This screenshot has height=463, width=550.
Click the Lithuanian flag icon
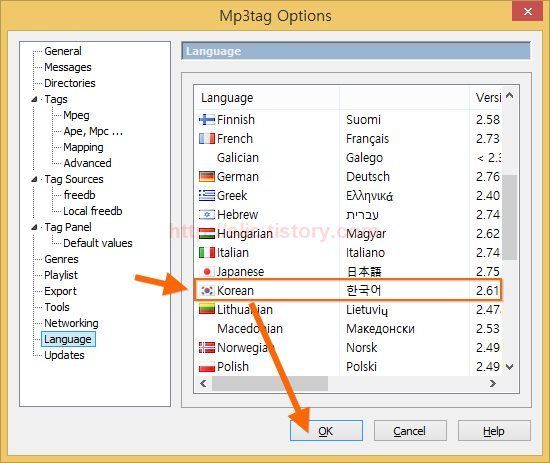coord(207,309)
